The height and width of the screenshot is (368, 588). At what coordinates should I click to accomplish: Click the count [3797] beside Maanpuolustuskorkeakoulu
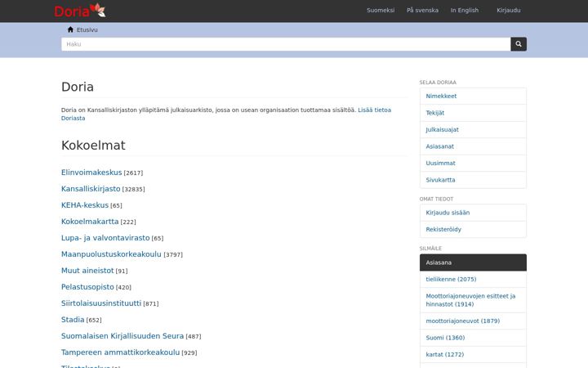[x=173, y=254]
